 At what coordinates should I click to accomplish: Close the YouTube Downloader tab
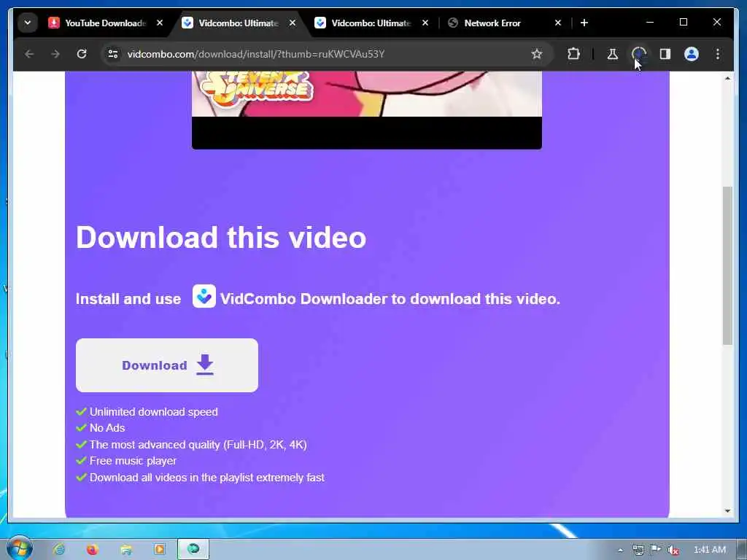point(160,23)
